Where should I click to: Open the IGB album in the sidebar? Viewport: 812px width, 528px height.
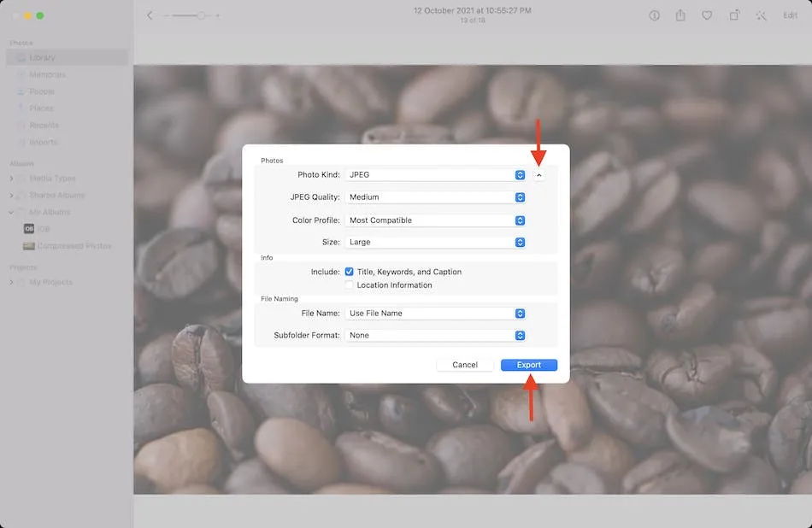42,229
